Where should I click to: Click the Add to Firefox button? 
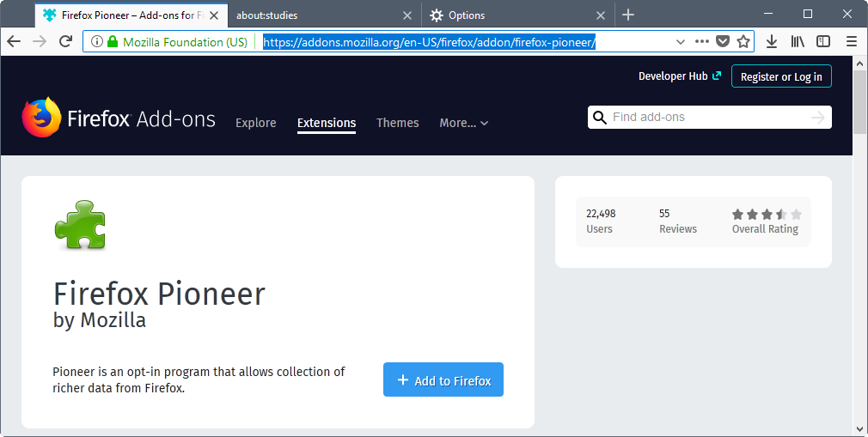pyautogui.click(x=443, y=380)
